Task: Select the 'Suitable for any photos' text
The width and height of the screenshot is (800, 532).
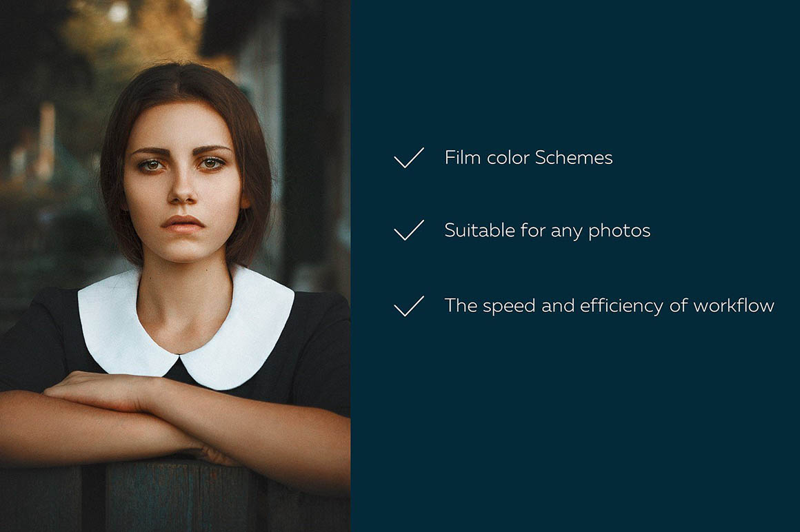Action: click(x=547, y=231)
